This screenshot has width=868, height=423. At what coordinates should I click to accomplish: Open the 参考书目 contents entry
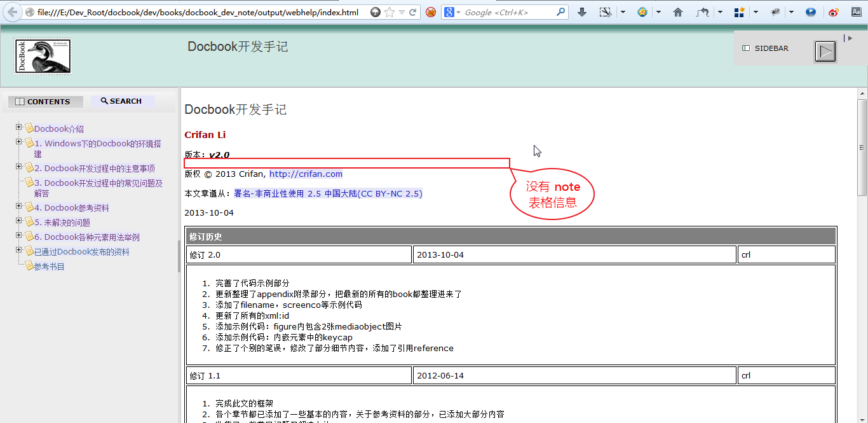50,267
